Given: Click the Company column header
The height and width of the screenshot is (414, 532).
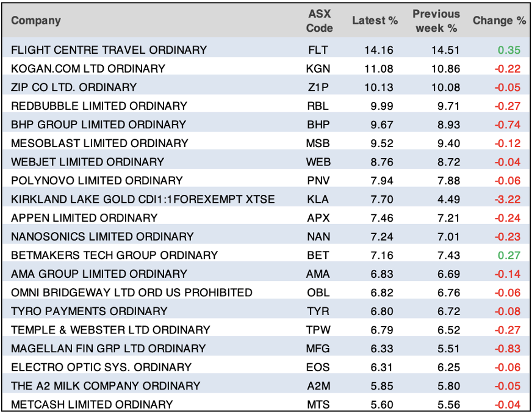Looking at the screenshot, I should coord(36,20).
